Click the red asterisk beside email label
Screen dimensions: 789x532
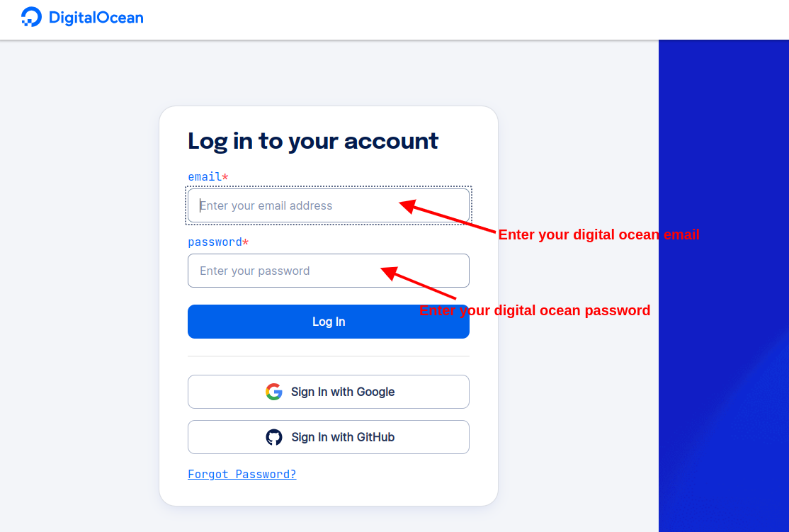pos(225,176)
